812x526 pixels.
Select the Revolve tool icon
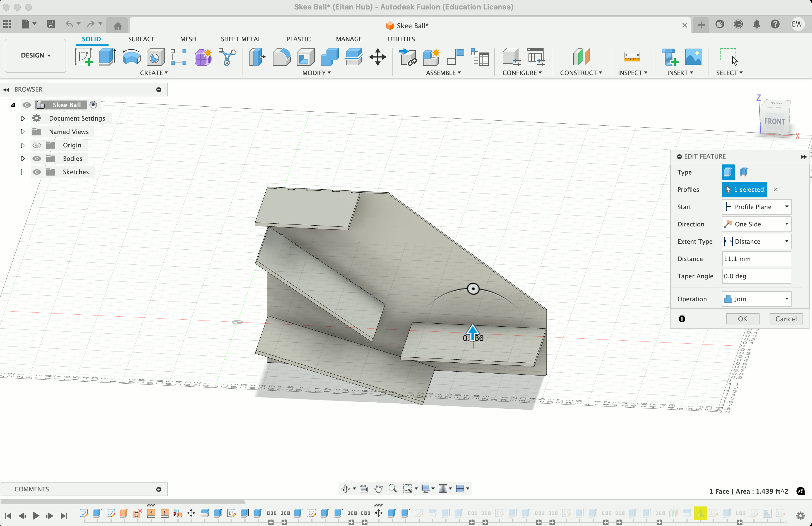pyautogui.click(x=131, y=57)
